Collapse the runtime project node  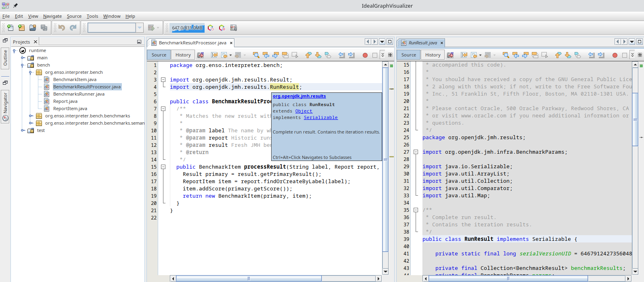tap(15, 50)
